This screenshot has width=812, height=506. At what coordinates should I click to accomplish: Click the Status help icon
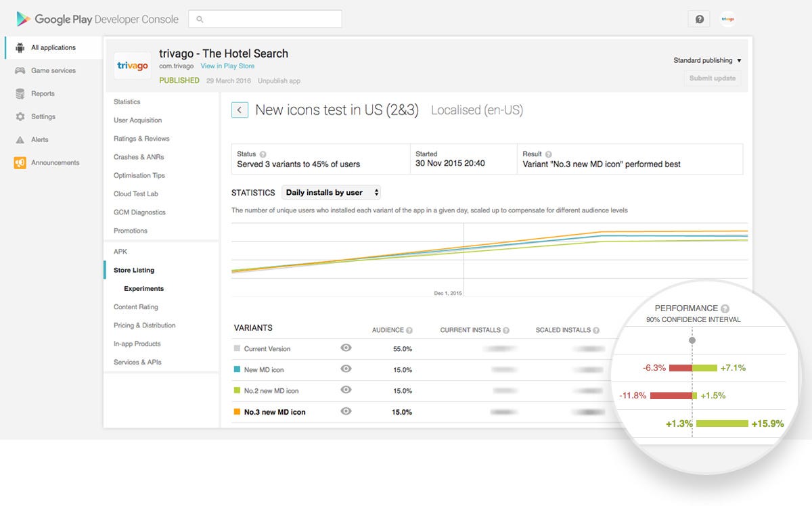pos(263,154)
